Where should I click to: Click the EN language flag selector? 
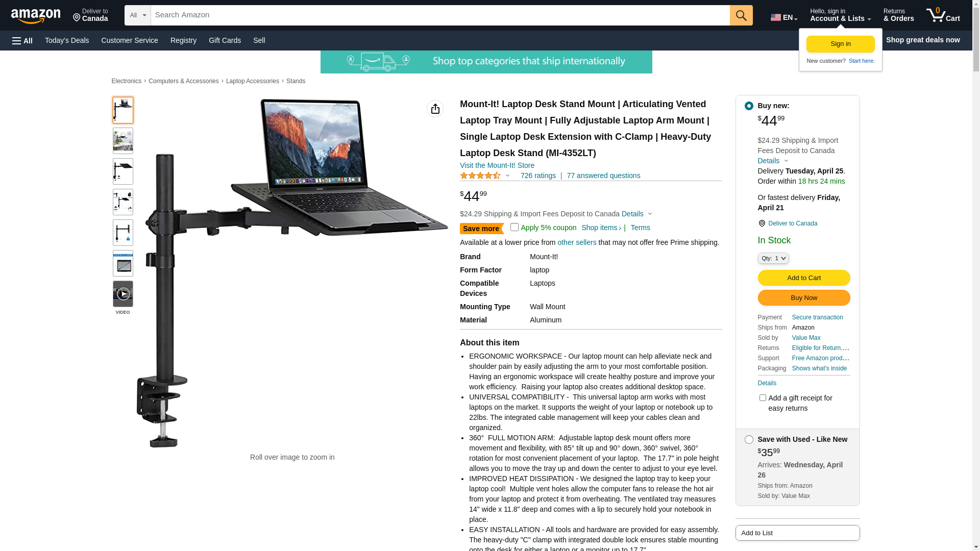pyautogui.click(x=784, y=17)
